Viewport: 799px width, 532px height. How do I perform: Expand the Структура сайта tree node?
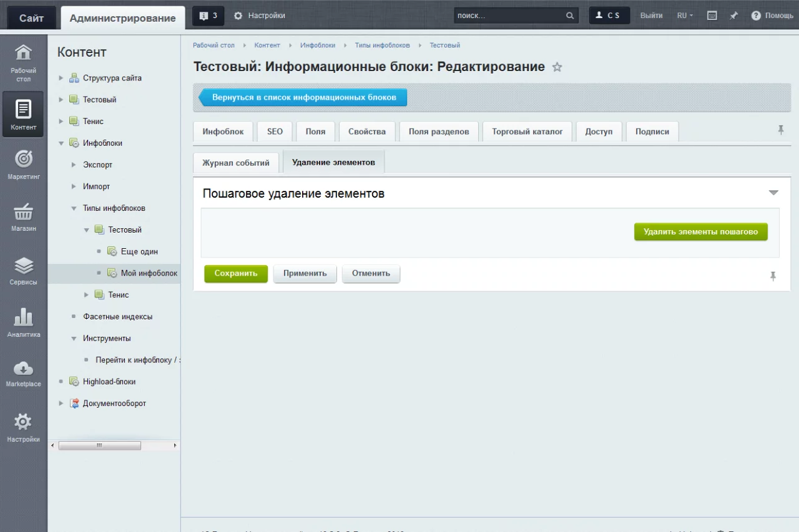coord(61,78)
